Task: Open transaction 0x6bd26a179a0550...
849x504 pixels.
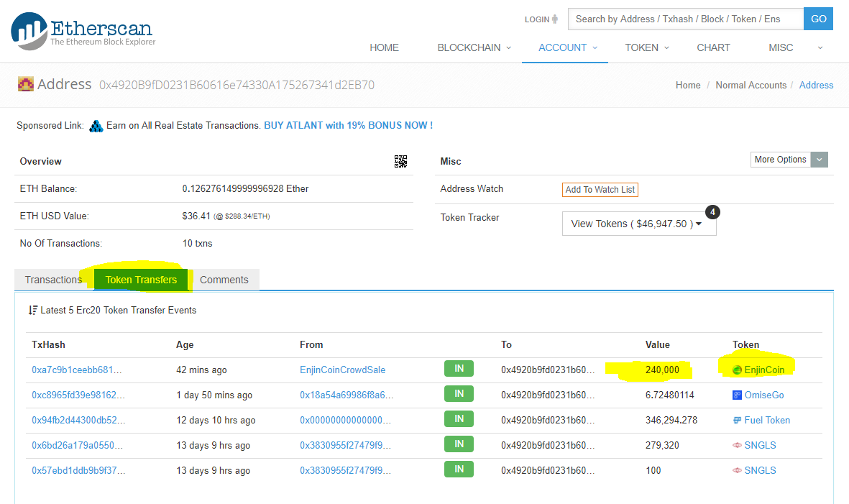Action: (77, 446)
